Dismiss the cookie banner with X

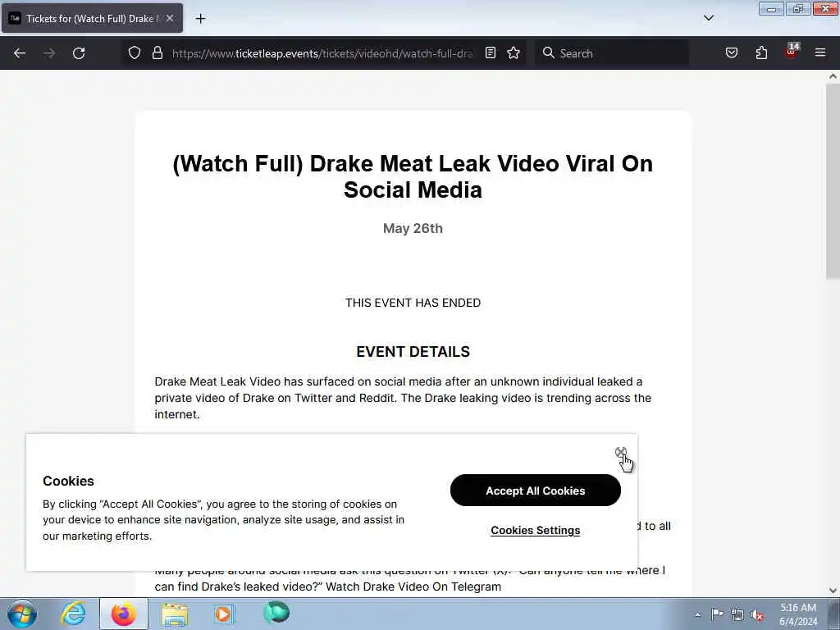click(621, 453)
